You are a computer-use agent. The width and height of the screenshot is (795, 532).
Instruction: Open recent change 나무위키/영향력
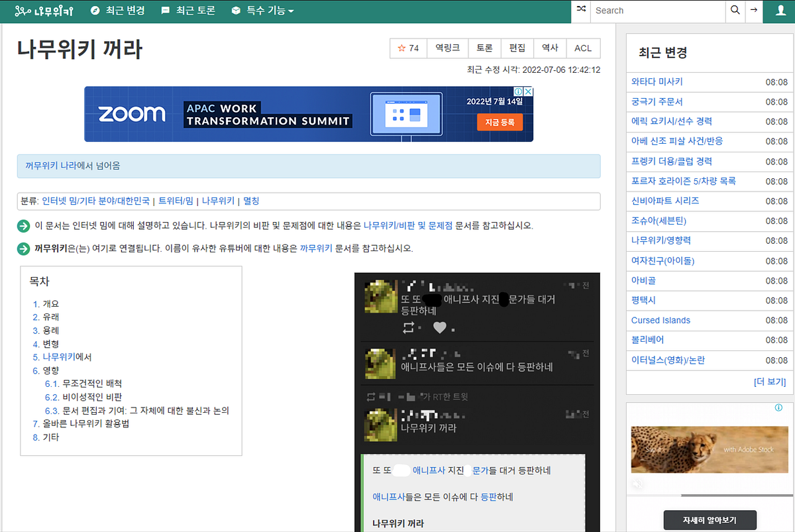[661, 240]
